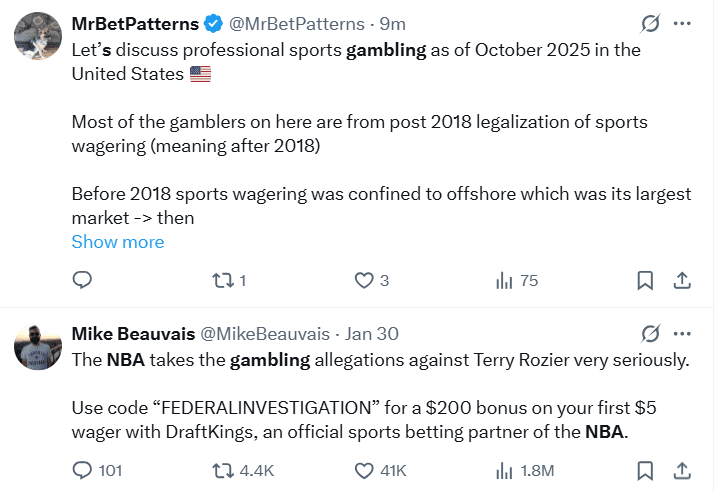714x492 pixels.
Task: Reply to Mike Beauvais' post
Action: point(82,469)
